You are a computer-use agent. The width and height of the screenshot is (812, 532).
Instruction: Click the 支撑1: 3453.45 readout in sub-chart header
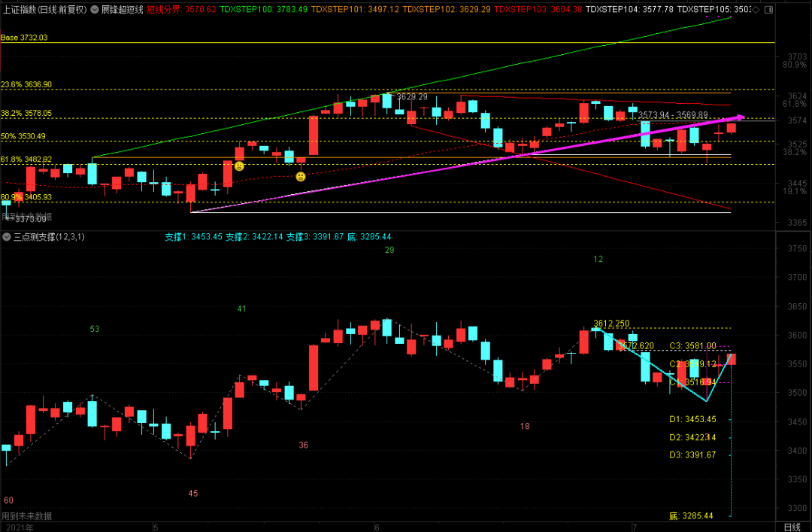tap(194, 237)
